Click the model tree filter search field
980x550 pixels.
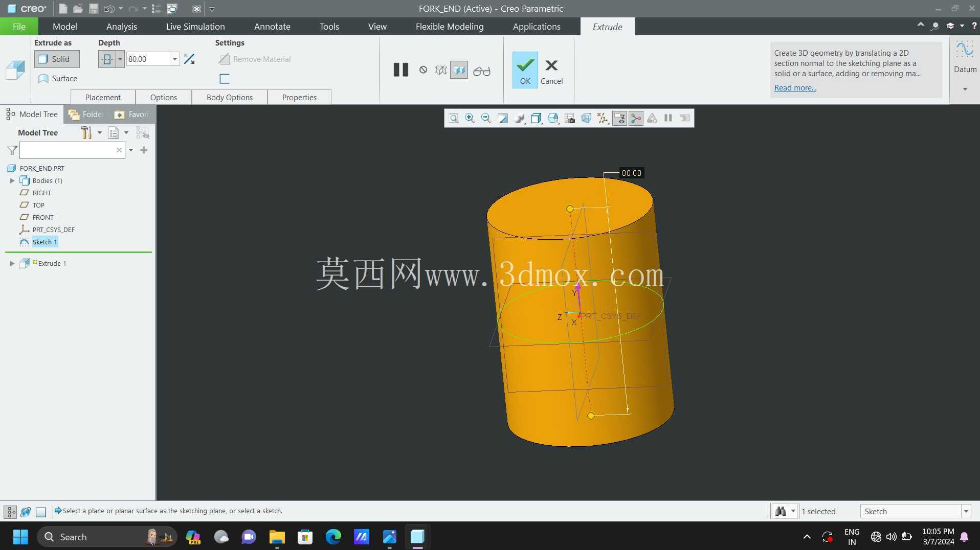tap(72, 150)
